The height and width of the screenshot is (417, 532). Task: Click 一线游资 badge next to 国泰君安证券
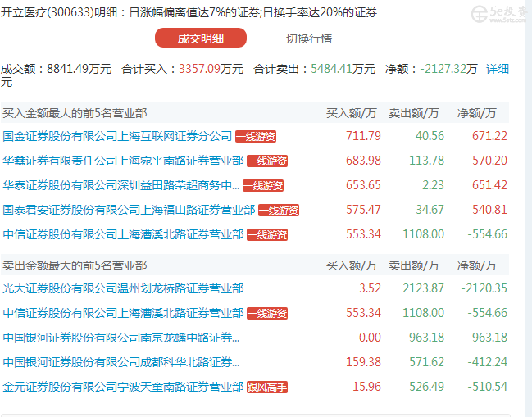tap(279, 211)
